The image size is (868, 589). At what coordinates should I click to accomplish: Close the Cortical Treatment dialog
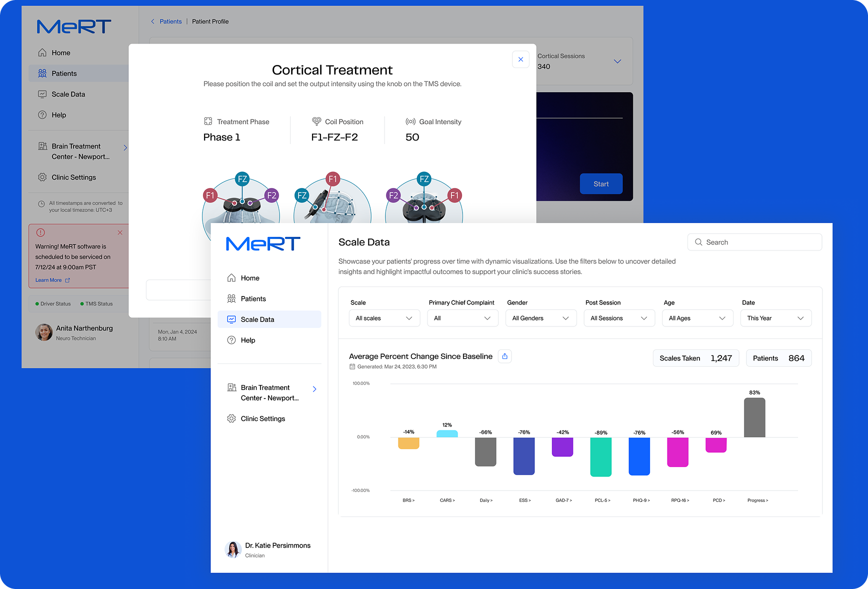(x=520, y=59)
